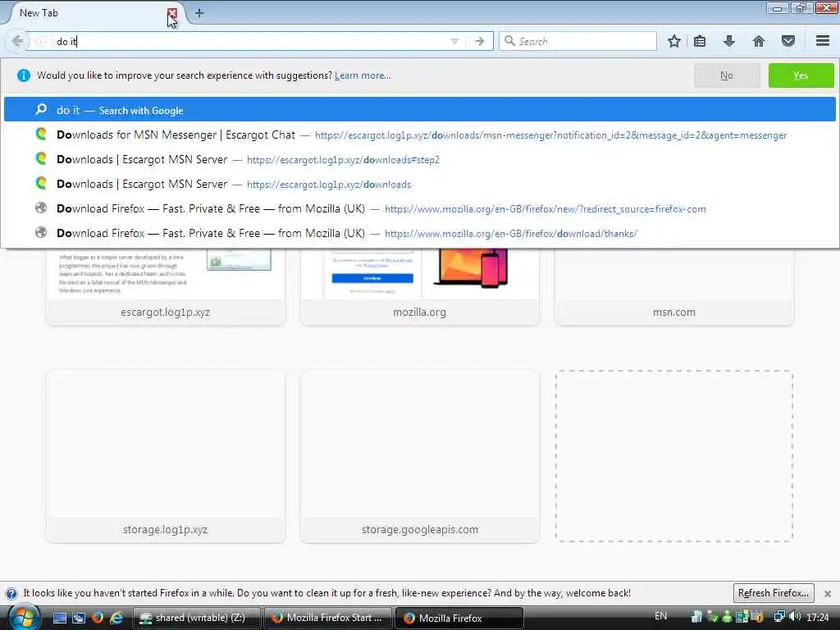Bookmark this page with star icon
Viewport: 840px width, 630px height.
coord(674,41)
